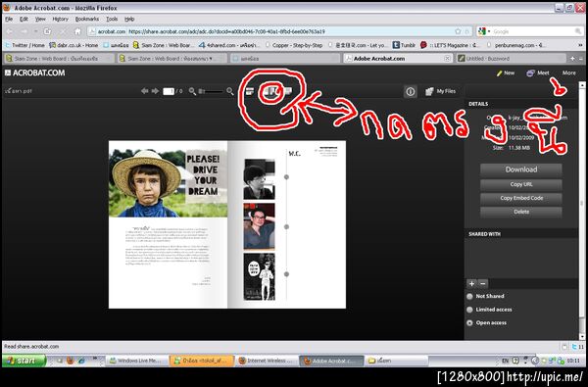Image resolution: width=588 pixels, height=387 pixels.
Task: Open dabr.co.uk - Home bookmark
Action: click(73, 45)
